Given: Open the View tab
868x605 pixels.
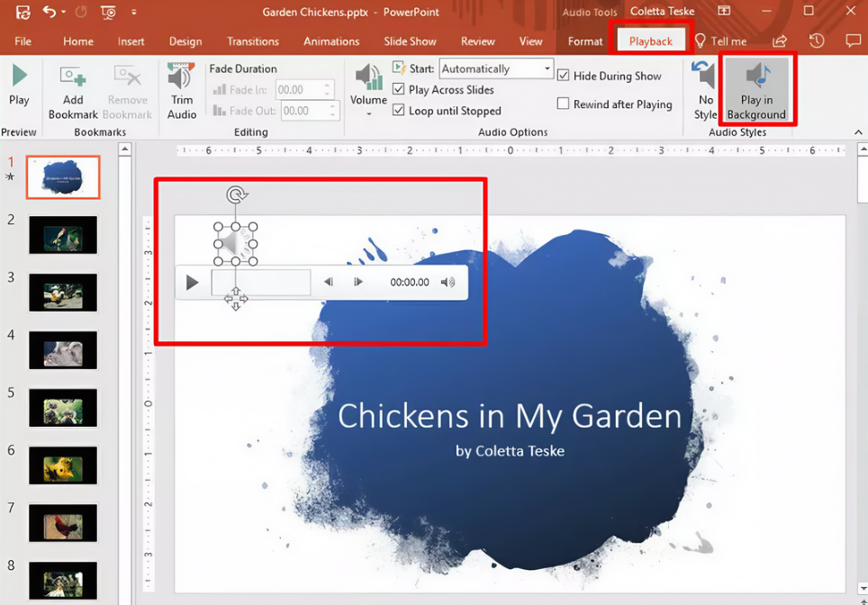Looking at the screenshot, I should click(x=530, y=41).
